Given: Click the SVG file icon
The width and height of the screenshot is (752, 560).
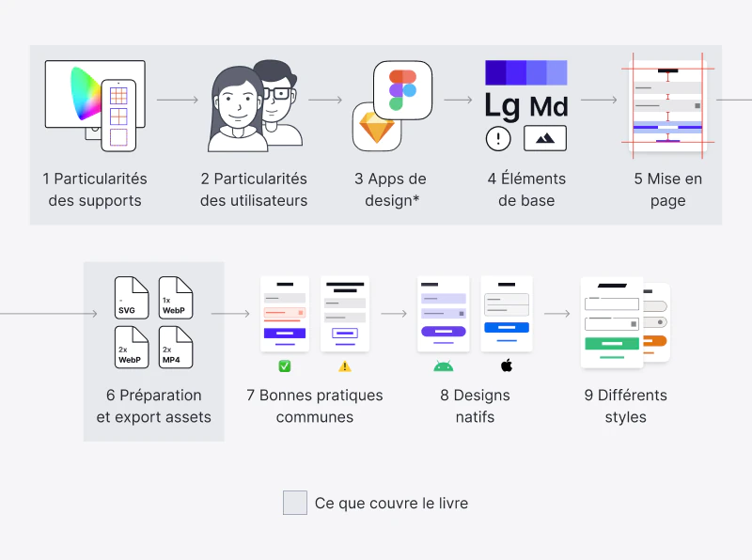Looking at the screenshot, I should pyautogui.click(x=132, y=298).
